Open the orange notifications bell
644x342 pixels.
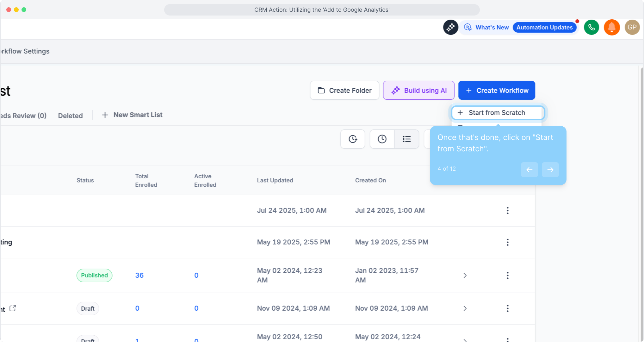(611, 27)
